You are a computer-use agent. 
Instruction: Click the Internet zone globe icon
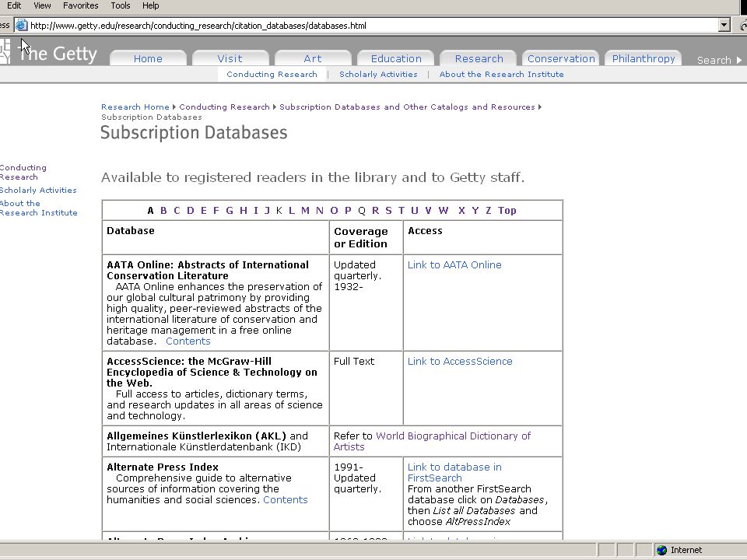point(661,550)
